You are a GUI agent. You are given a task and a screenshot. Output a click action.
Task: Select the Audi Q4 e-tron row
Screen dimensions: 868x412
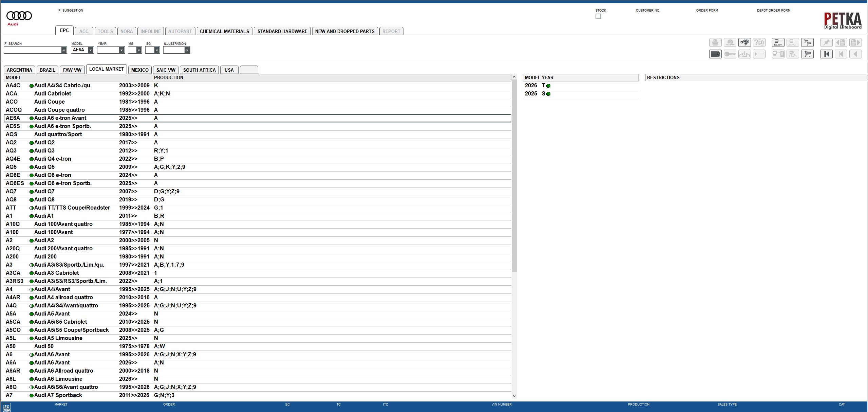(x=257, y=159)
